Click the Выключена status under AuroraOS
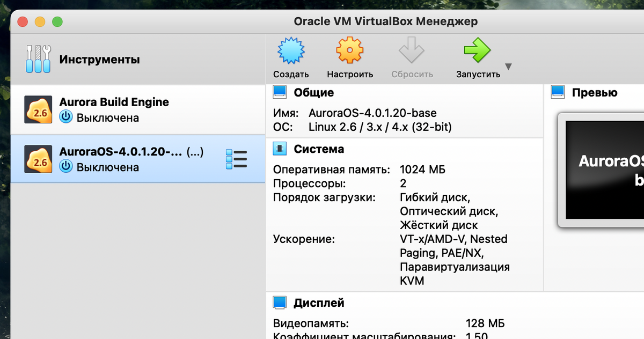This screenshot has width=644, height=339. pos(107,167)
